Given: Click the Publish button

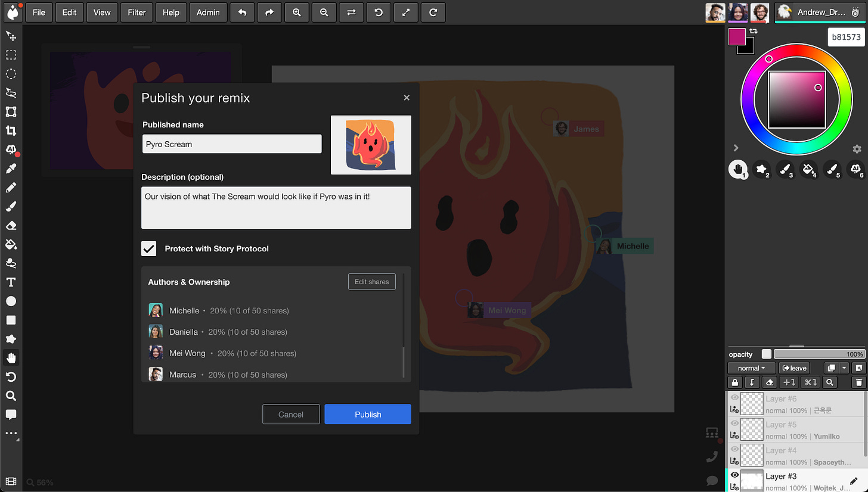Looking at the screenshot, I should coord(368,415).
